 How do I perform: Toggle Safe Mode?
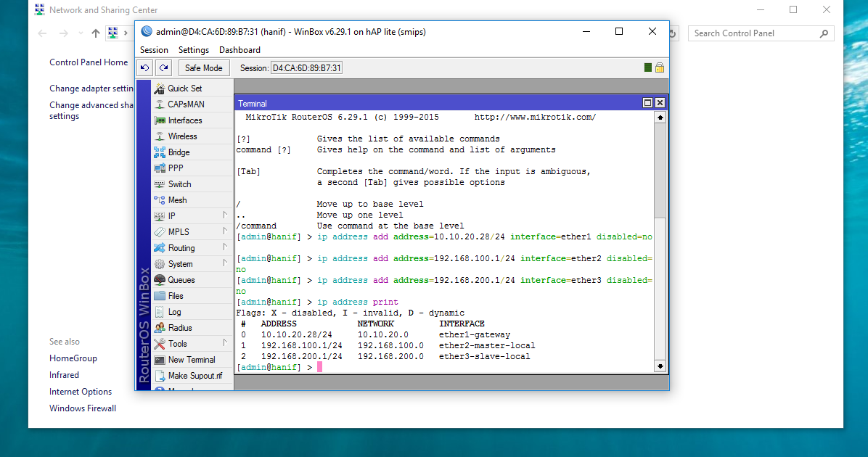coord(204,68)
